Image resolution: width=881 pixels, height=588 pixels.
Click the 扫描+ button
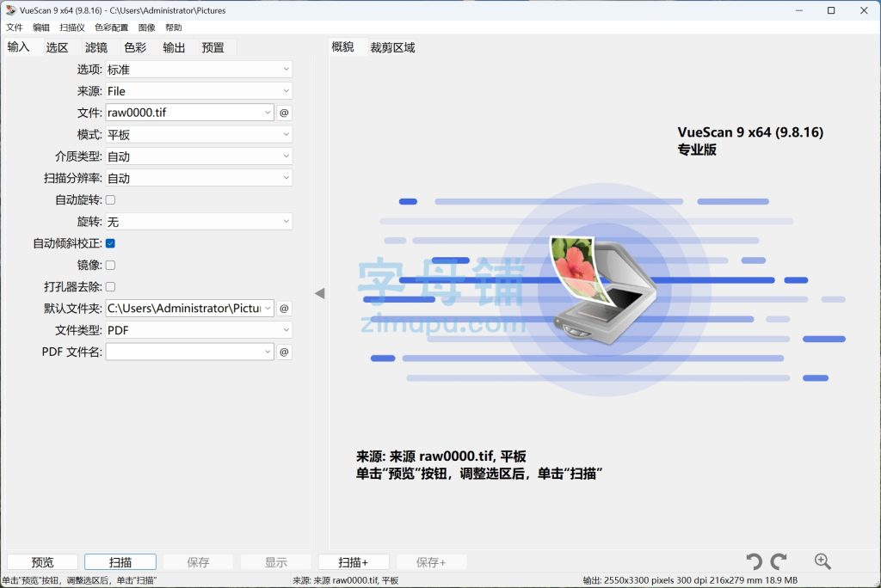point(353,562)
